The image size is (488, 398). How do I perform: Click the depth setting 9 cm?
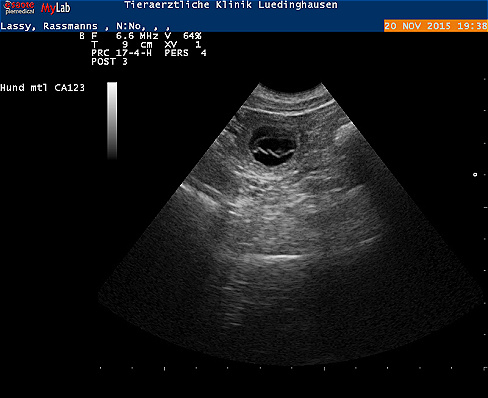coord(137,45)
